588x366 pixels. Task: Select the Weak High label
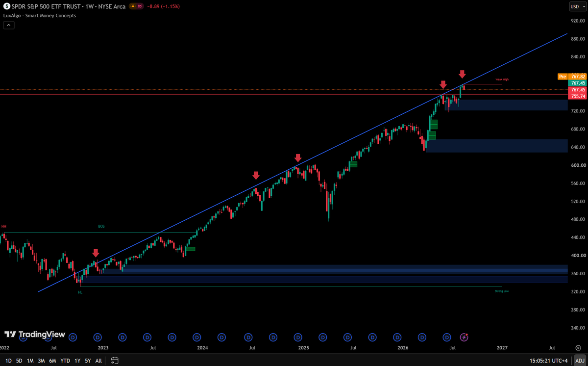(502, 79)
